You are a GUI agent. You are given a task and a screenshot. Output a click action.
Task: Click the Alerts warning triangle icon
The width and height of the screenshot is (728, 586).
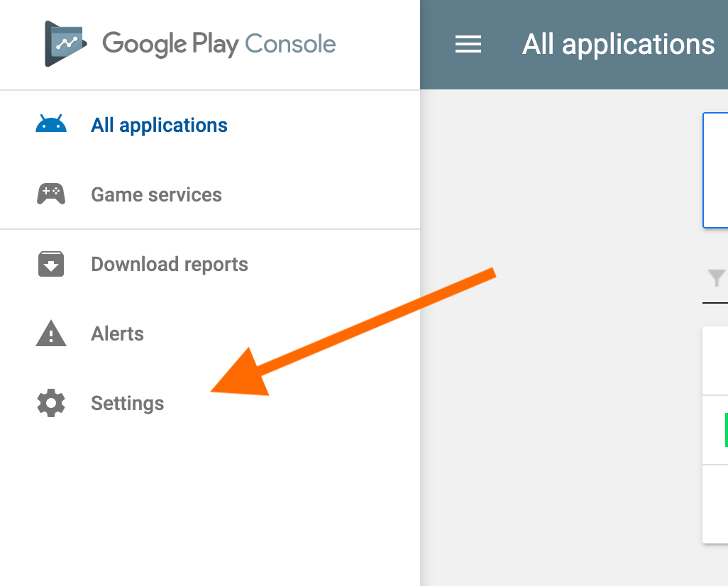pos(51,333)
